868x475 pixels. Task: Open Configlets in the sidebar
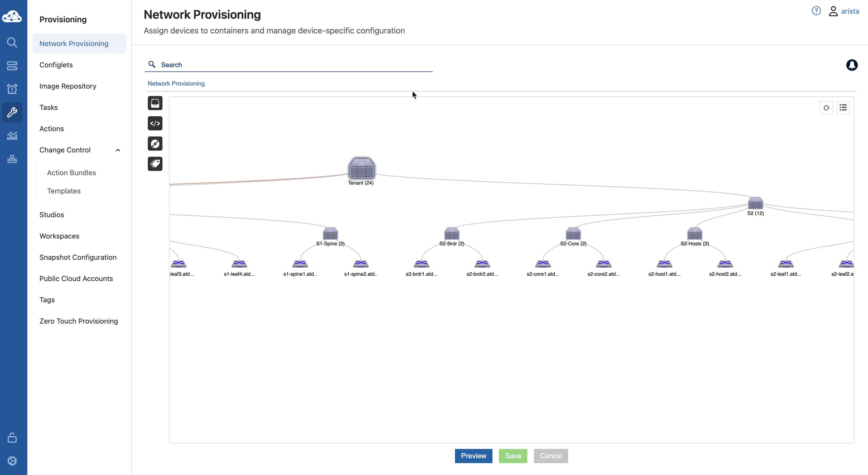(x=56, y=65)
